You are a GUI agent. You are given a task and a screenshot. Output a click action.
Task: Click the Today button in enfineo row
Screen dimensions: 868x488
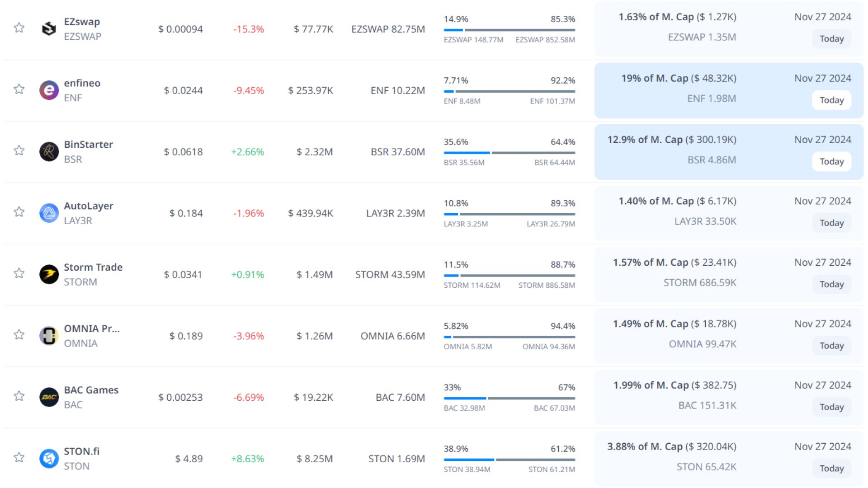pos(831,100)
